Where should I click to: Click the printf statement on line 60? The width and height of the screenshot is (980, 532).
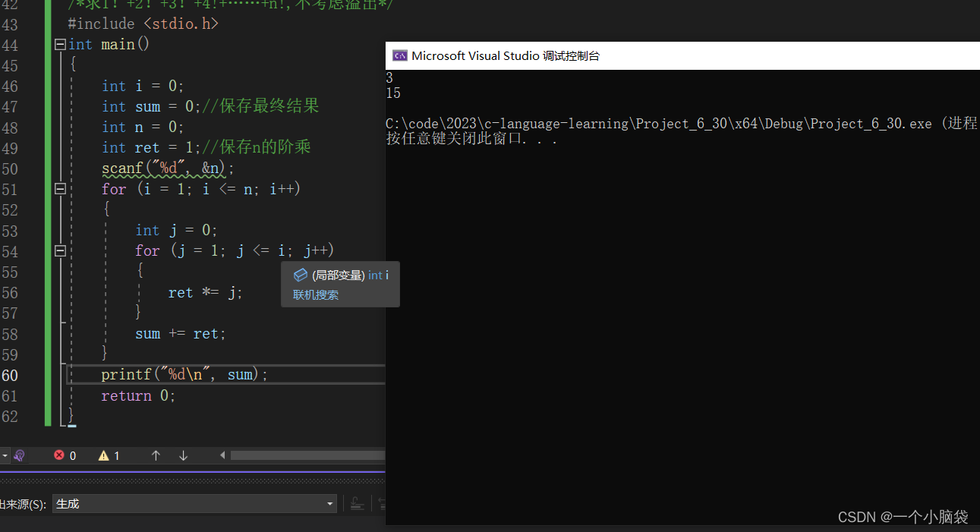(184, 375)
